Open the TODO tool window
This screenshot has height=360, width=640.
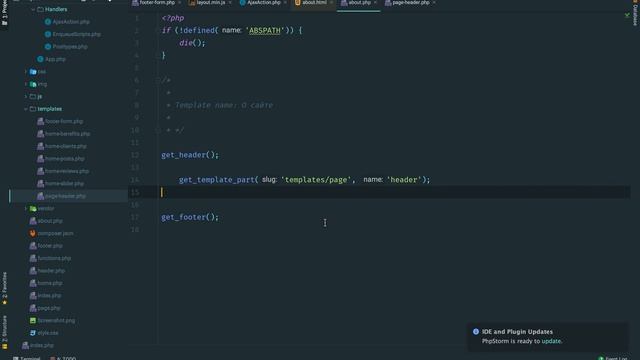[x=63, y=358]
